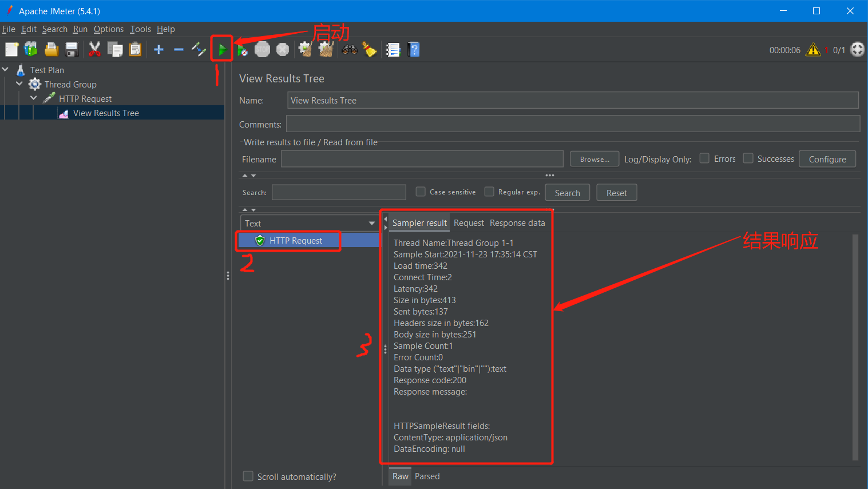This screenshot has height=489, width=868.
Task: Save the test plan with floppy icon
Action: [x=72, y=50]
